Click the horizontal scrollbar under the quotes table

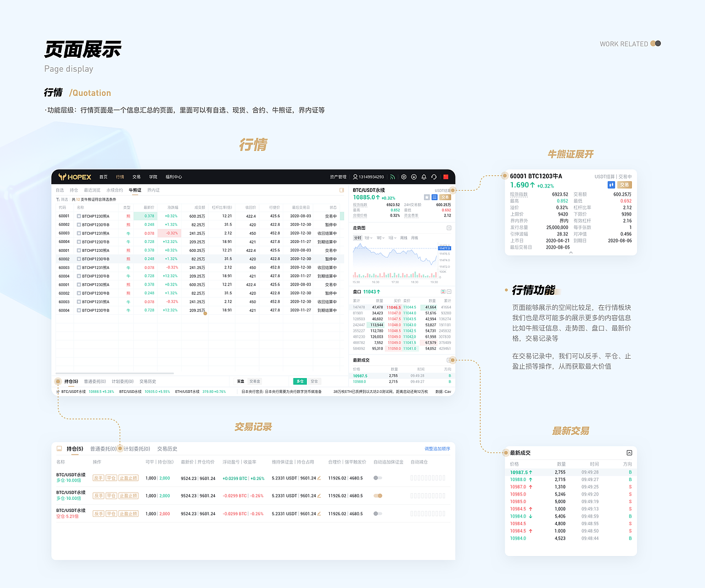115,373
